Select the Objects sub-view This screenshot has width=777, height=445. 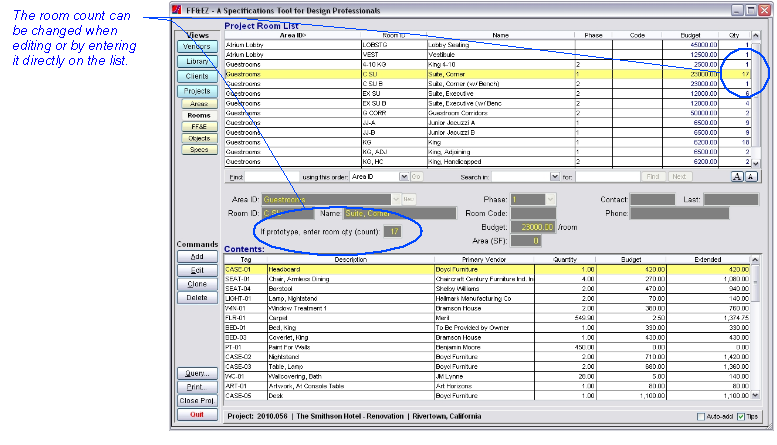(x=199, y=138)
